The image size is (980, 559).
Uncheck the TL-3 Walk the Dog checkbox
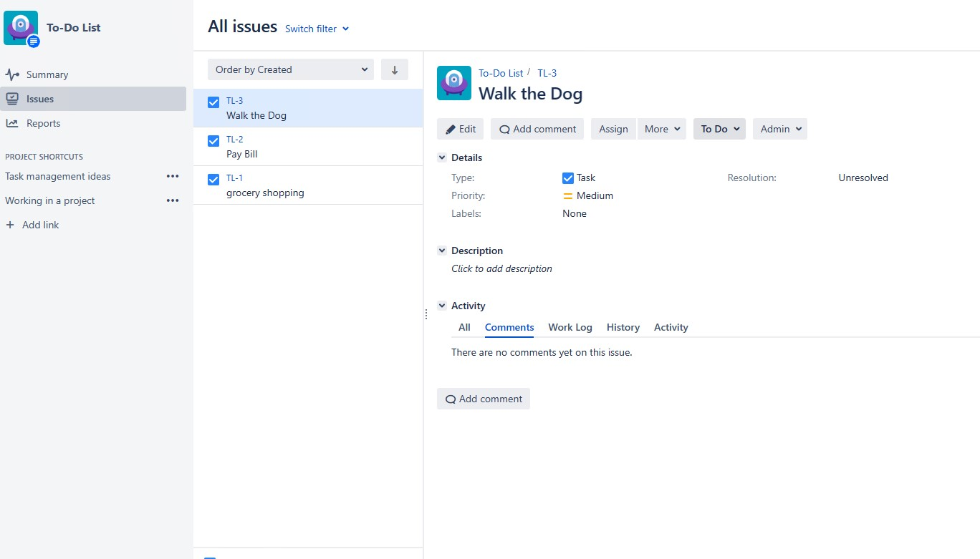coord(213,102)
